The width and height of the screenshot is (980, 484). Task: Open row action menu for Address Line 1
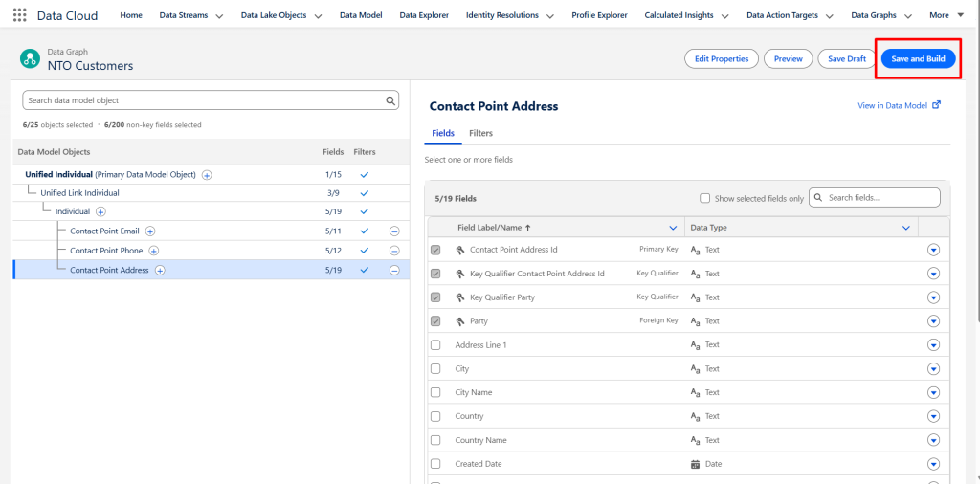[934, 344]
